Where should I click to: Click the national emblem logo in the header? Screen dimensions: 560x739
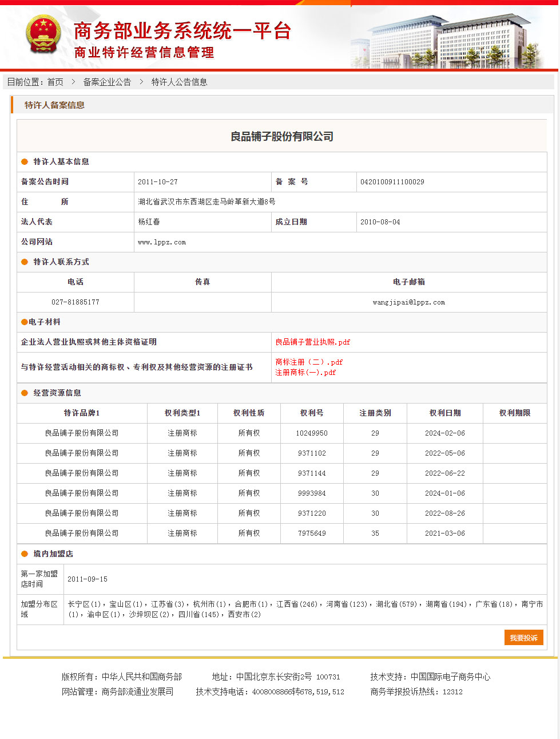coord(43,34)
